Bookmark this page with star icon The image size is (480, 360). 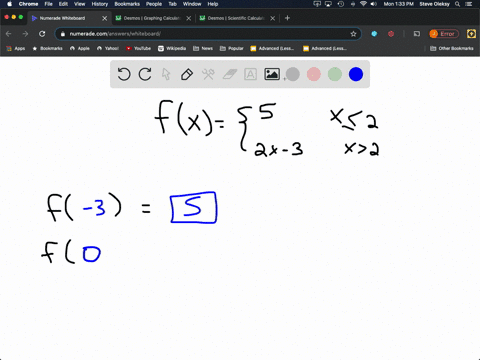(x=353, y=34)
